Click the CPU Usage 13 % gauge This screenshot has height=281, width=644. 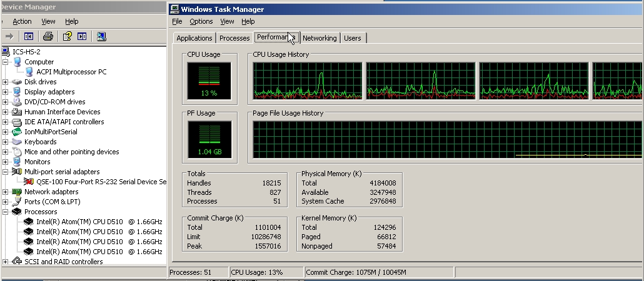tap(209, 81)
